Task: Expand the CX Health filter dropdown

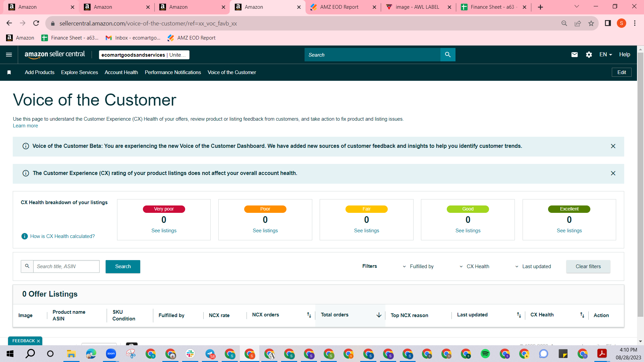Action: (x=474, y=266)
